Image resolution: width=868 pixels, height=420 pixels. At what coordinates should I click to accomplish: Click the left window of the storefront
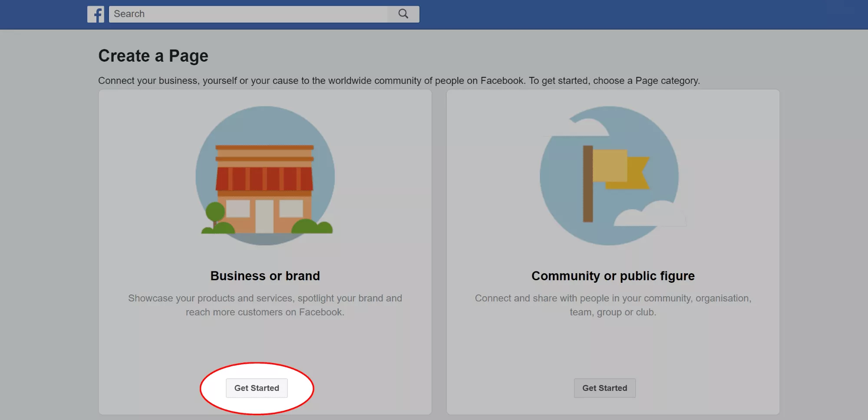point(238,208)
